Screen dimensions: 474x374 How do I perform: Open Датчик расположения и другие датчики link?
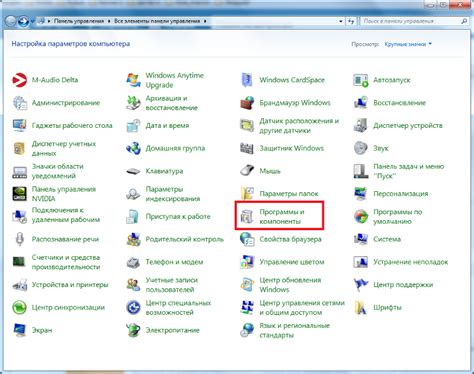[299, 126]
